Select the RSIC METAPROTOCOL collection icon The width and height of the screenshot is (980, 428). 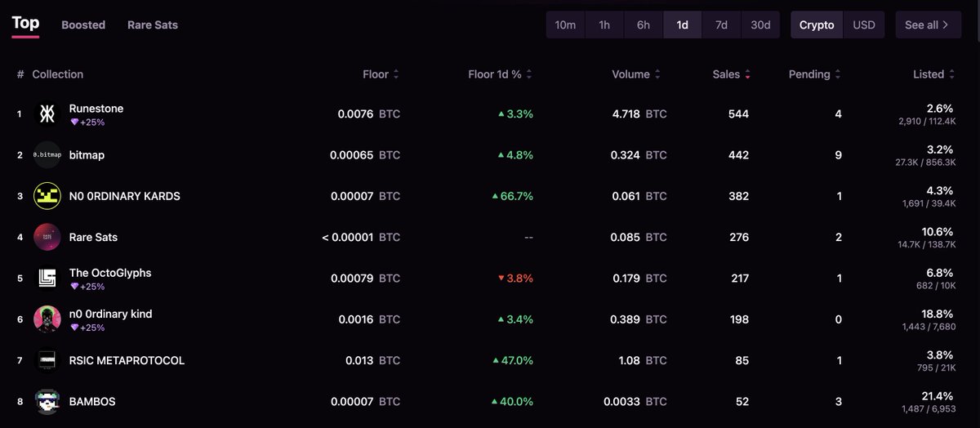click(47, 360)
